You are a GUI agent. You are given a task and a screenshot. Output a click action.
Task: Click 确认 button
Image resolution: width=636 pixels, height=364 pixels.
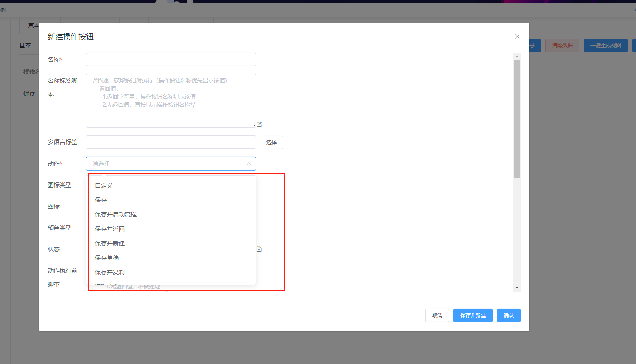(x=509, y=316)
